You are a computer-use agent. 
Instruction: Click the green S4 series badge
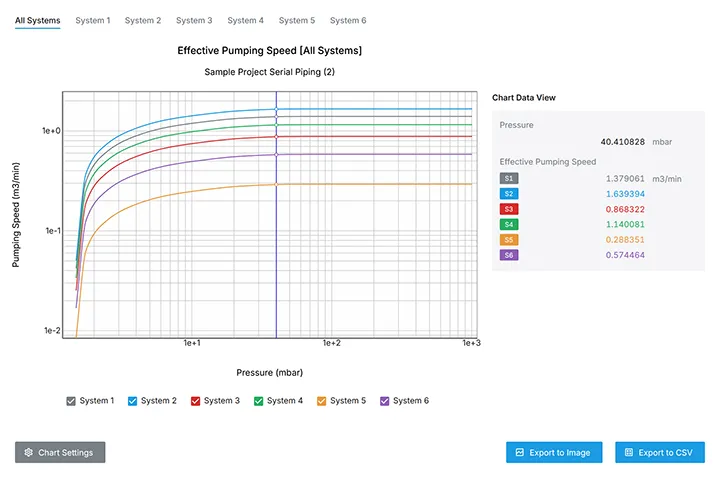tap(508, 225)
